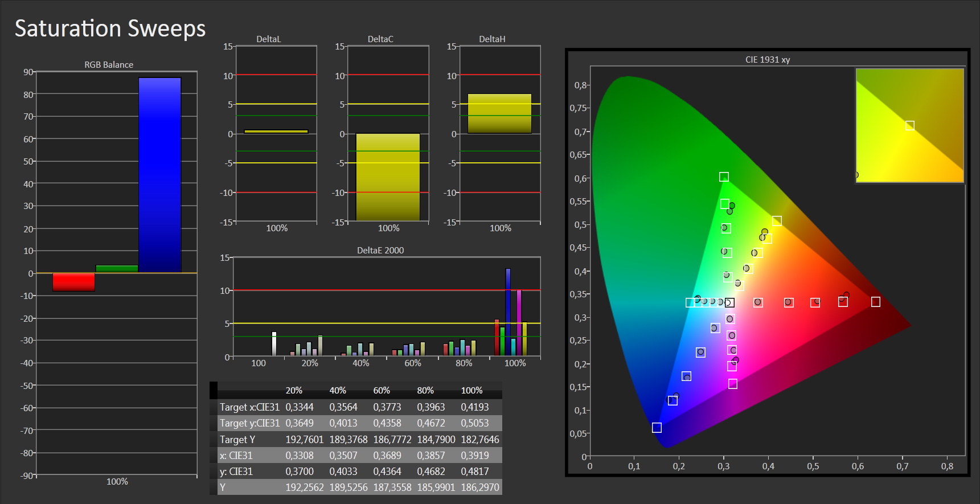
Task: Select the green primary target square in CIE chart
Action: [x=724, y=177]
